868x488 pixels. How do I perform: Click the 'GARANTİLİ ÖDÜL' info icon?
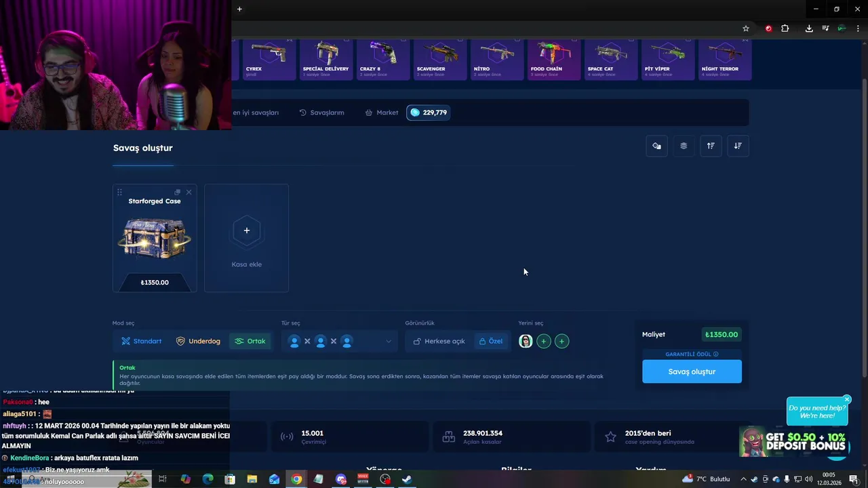coord(715,354)
